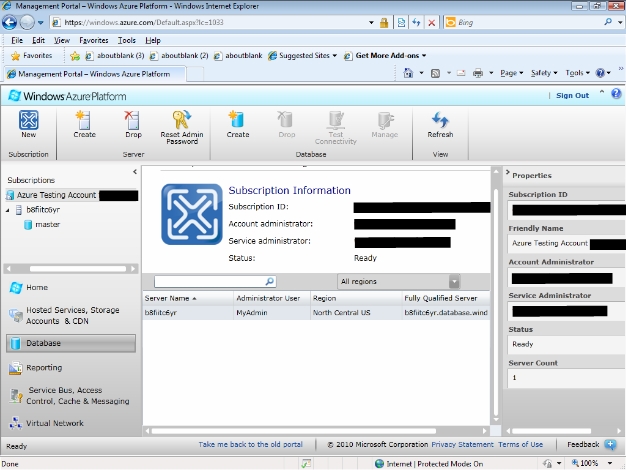Click Get More Add-ons link
The height and width of the screenshot is (470, 626).
385,56
